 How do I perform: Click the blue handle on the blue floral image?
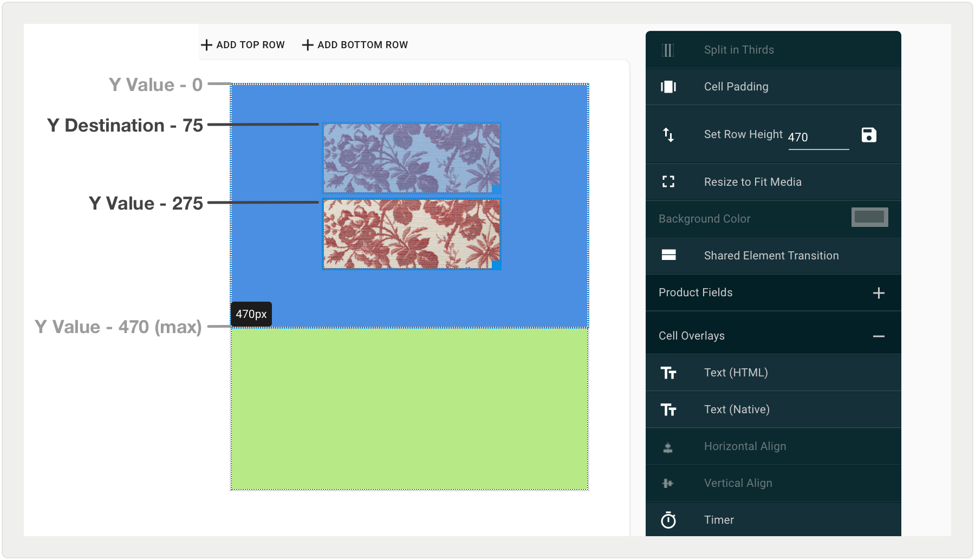click(496, 189)
